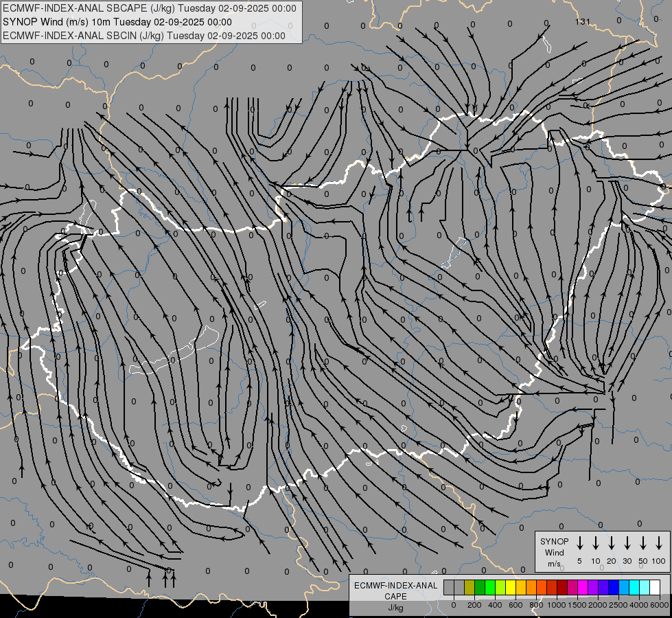Select the pure blue CAPE legend swatch

(x=614, y=587)
